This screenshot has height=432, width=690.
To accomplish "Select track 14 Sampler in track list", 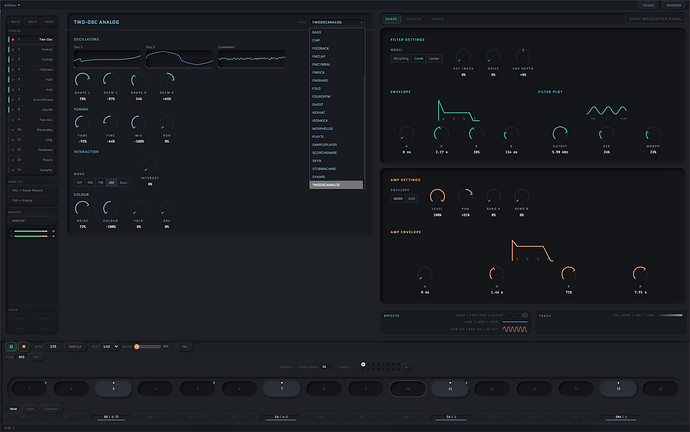I will tap(32, 170).
